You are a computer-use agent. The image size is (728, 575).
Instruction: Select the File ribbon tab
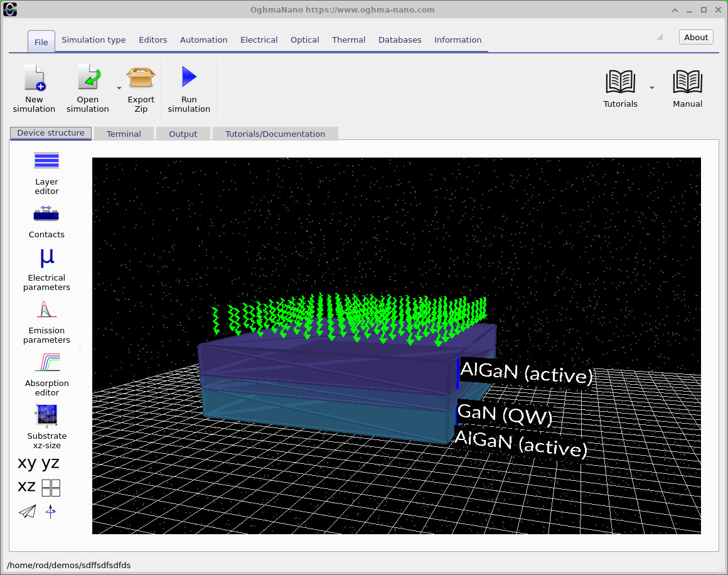[41, 42]
